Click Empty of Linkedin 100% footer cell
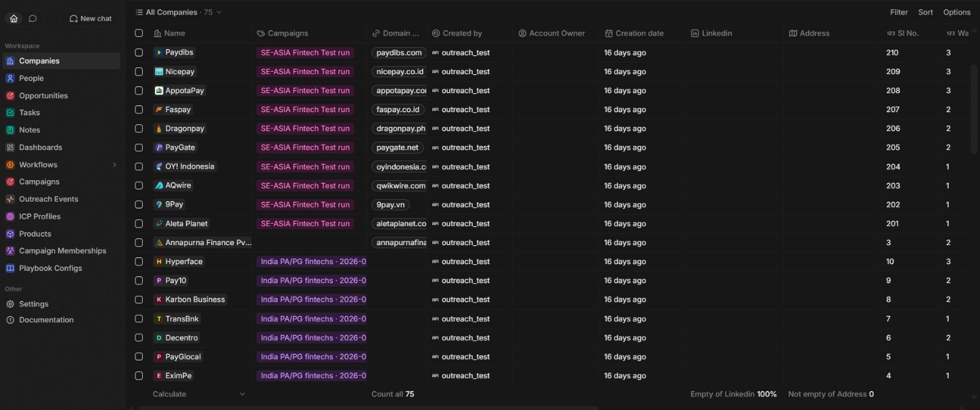Screen dimensions: 980x410 733,394
